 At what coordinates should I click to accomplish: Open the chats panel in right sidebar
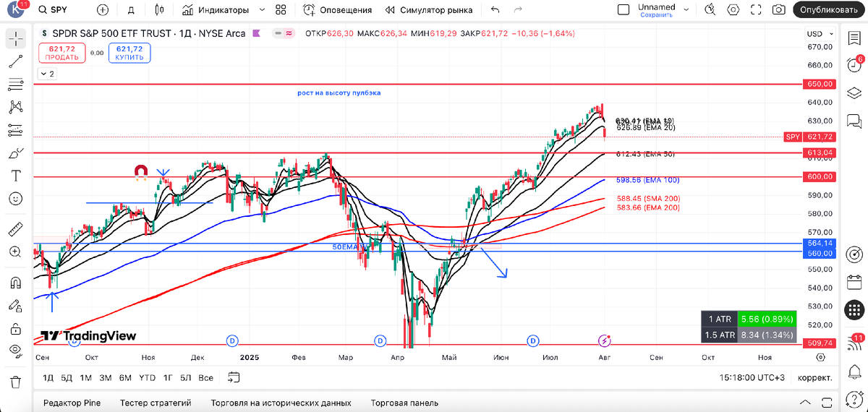pyautogui.click(x=855, y=121)
